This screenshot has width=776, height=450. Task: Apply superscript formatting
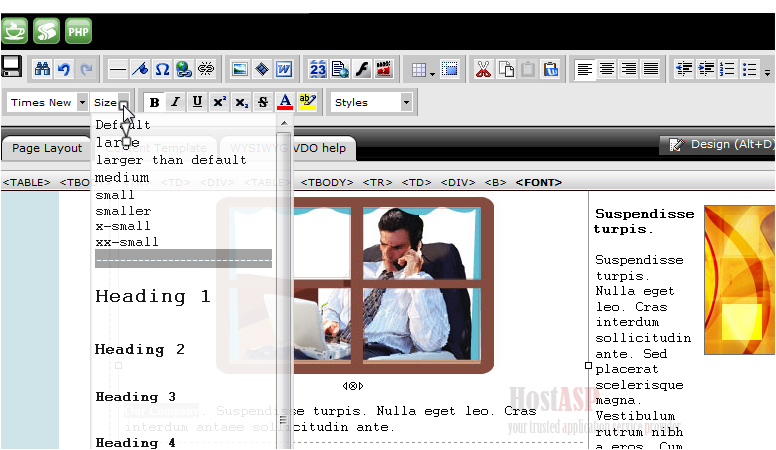point(219,102)
